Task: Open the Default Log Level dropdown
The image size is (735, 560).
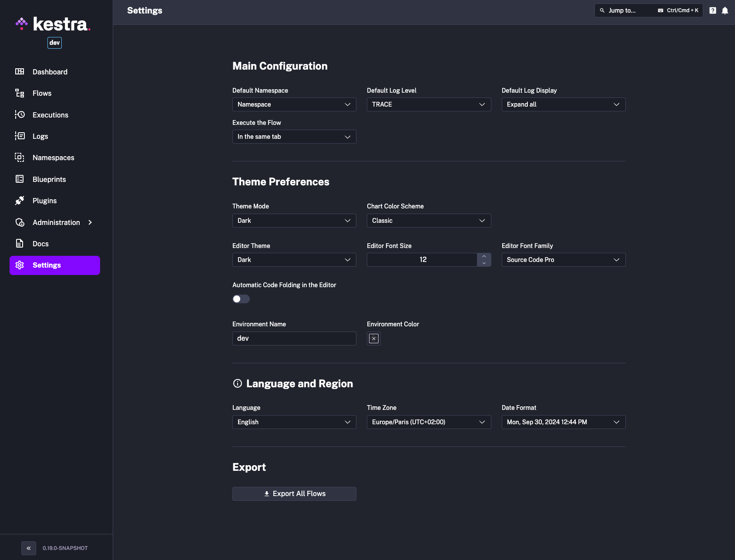Action: click(429, 104)
